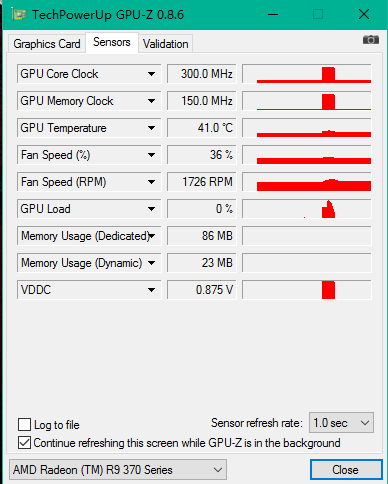Open the AMD Radeon R9 370 Series selector
Image resolution: width=388 pixels, height=484 pixels.
pos(118,470)
